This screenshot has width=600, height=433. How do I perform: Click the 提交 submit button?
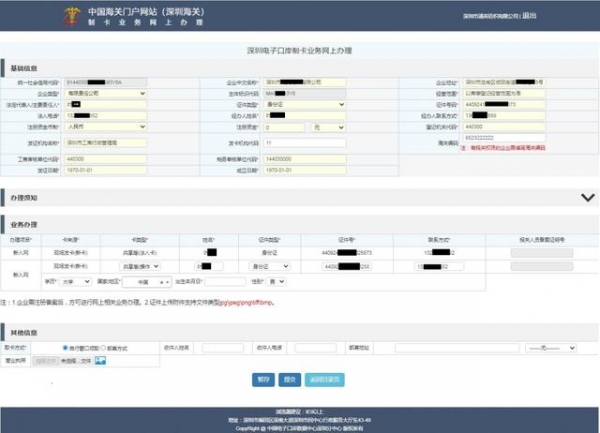(290, 380)
